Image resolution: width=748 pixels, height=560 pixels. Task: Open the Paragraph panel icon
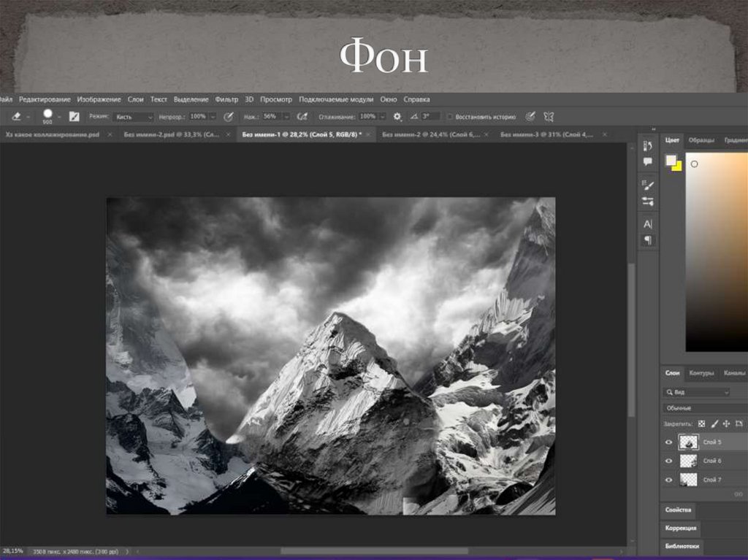tap(647, 240)
